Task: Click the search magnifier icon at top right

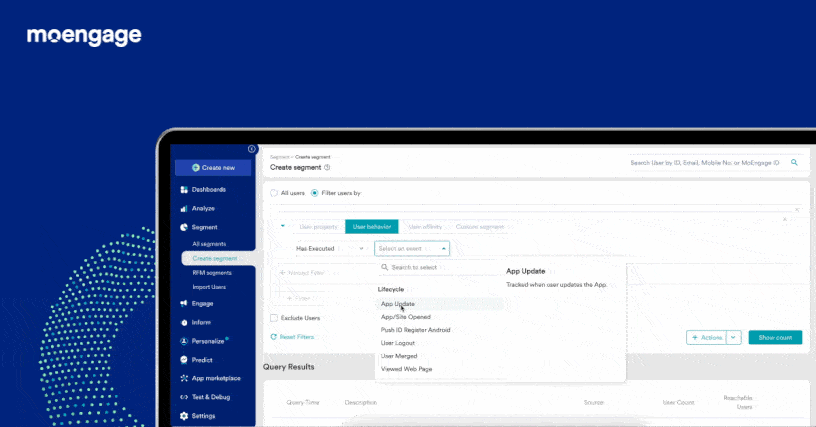Action: point(794,163)
